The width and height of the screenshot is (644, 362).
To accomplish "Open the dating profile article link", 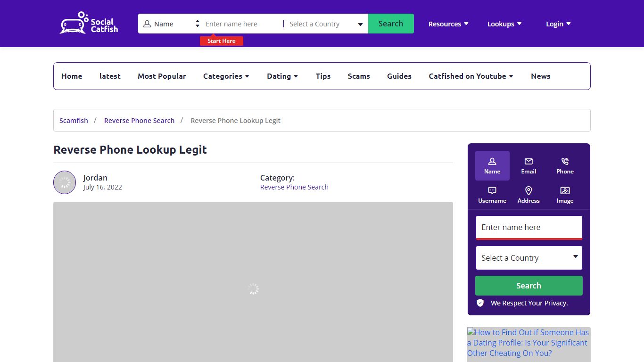I will tap(528, 343).
